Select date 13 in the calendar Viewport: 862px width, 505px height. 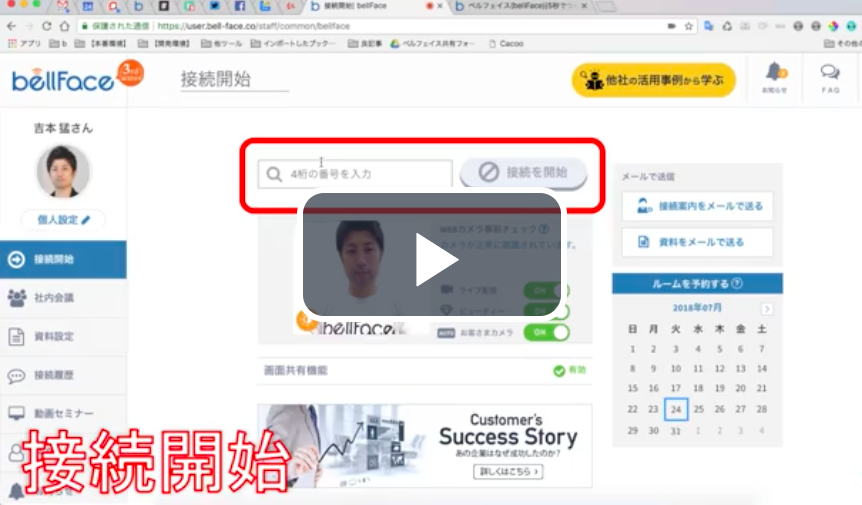click(741, 369)
